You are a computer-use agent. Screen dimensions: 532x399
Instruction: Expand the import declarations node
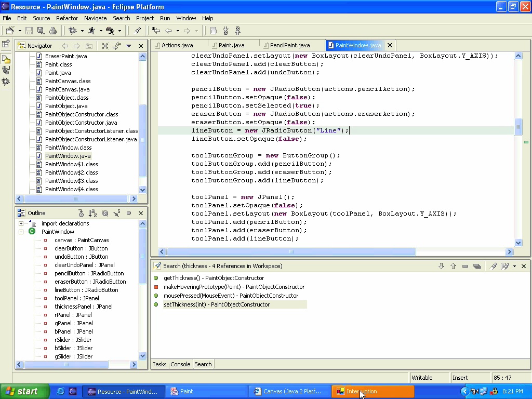click(x=21, y=223)
